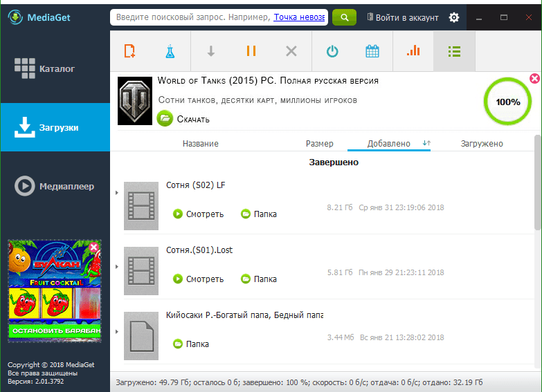Click the size value 5.81 Гб
This screenshot has width=542, height=392.
pyautogui.click(x=340, y=272)
